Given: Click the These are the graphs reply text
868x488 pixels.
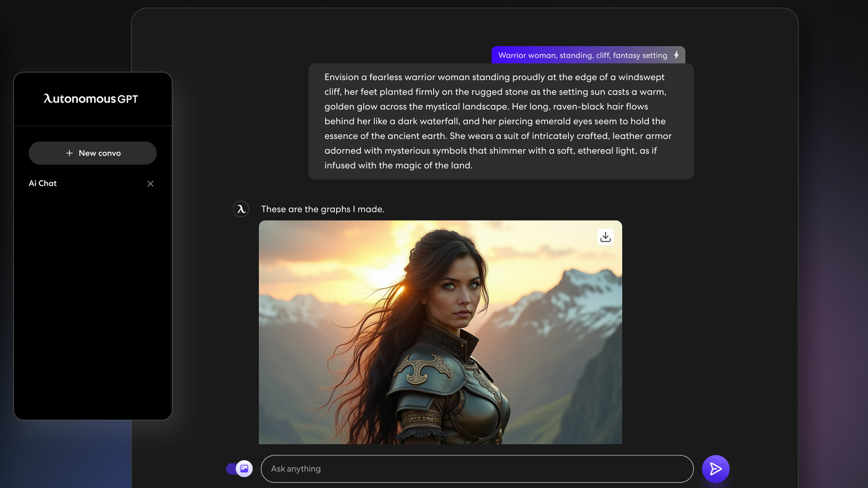Looking at the screenshot, I should point(323,209).
